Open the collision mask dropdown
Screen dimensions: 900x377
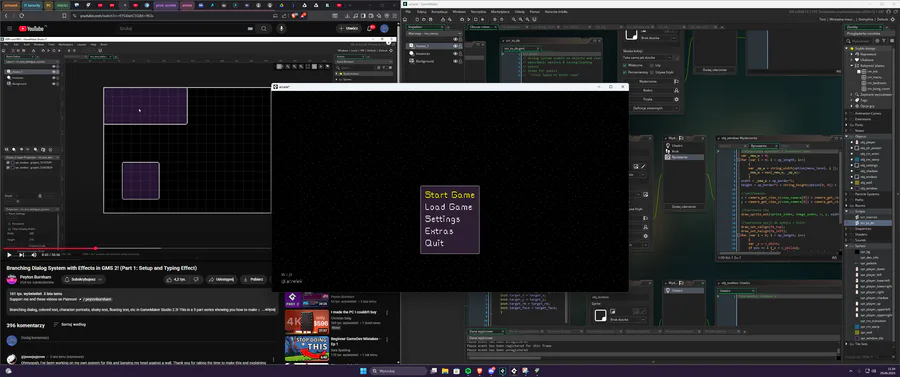pyautogui.click(x=647, y=57)
